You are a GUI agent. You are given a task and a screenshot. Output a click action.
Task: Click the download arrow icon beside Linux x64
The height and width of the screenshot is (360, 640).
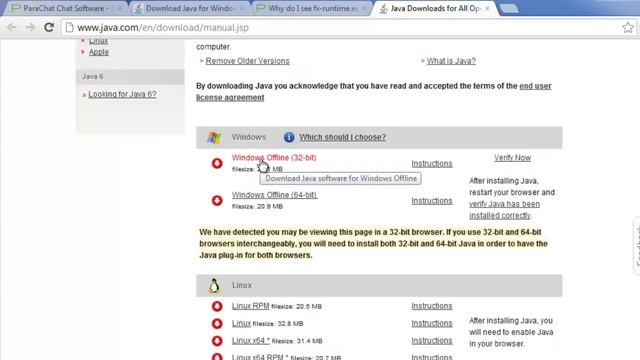pos(217,340)
